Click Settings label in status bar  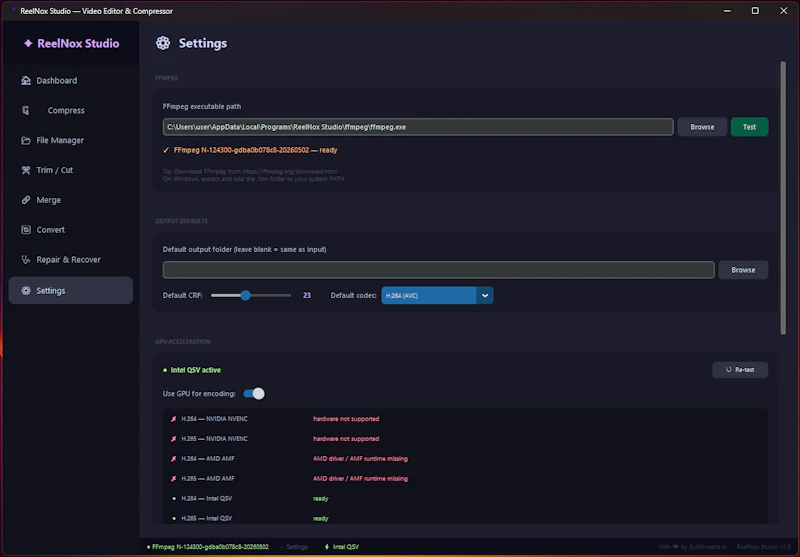(297, 547)
